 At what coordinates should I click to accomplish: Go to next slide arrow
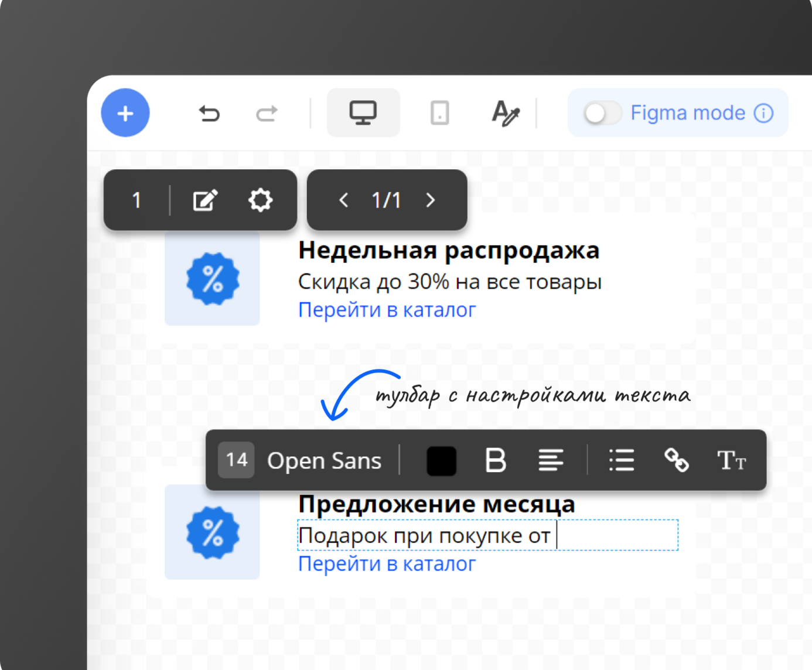click(431, 200)
